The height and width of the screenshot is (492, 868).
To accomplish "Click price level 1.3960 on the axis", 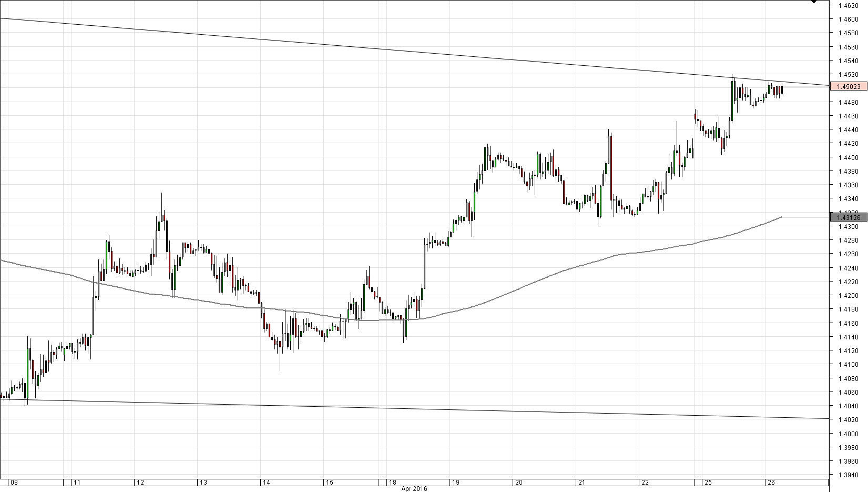I will [x=850, y=461].
